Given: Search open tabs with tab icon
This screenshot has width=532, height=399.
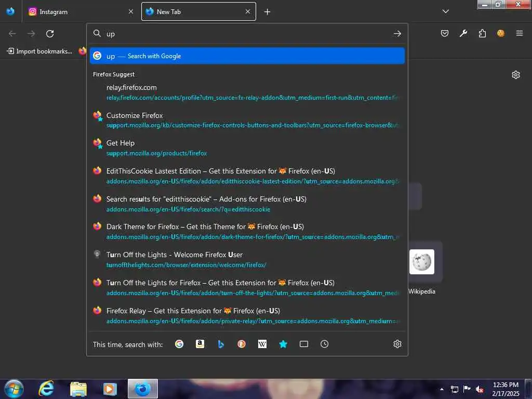Looking at the screenshot, I should coord(303,344).
